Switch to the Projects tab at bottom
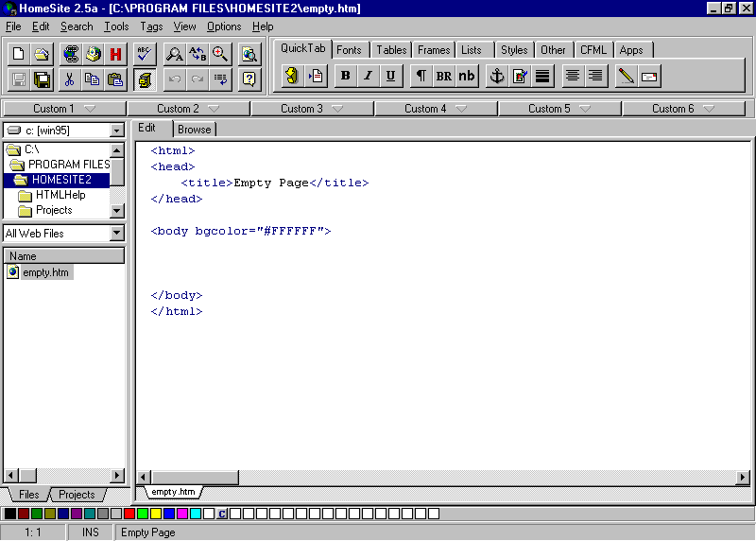 click(x=77, y=495)
